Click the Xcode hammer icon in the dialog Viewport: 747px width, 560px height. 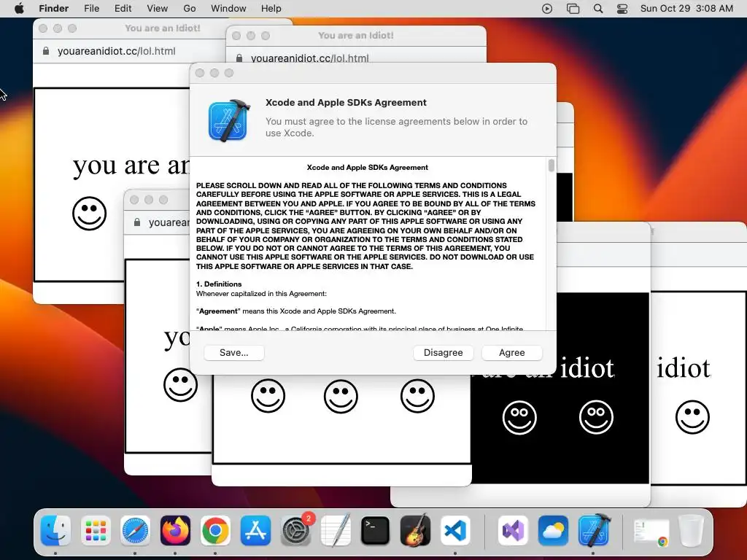tap(228, 120)
